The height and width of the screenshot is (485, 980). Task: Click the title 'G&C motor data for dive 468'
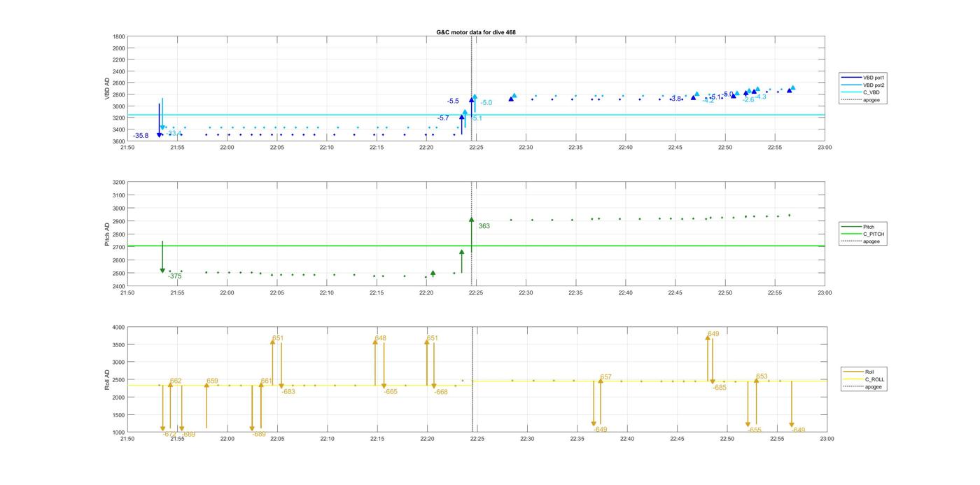click(x=476, y=32)
